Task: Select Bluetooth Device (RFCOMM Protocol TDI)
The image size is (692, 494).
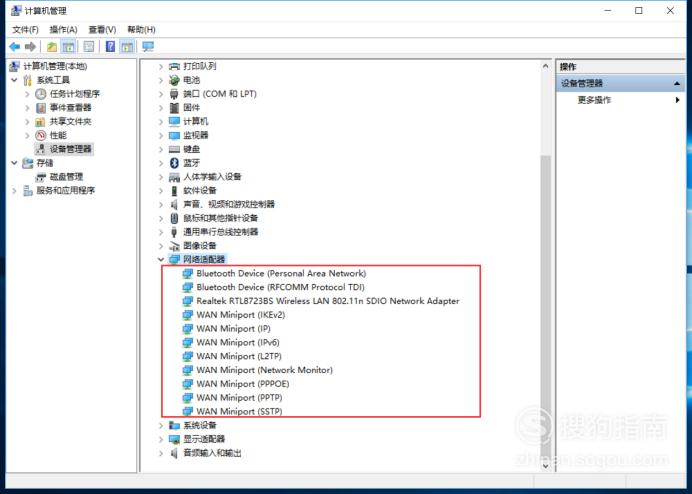Action: [280, 287]
